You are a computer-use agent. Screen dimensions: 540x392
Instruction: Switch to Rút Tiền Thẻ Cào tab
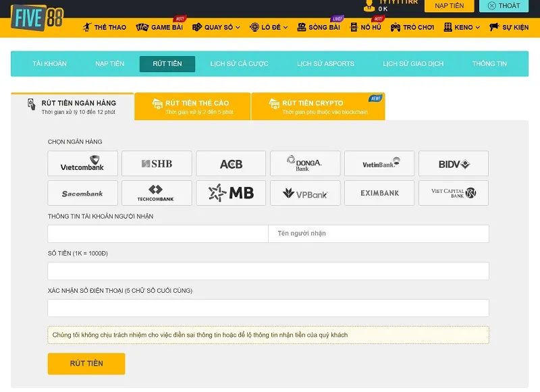(x=192, y=107)
